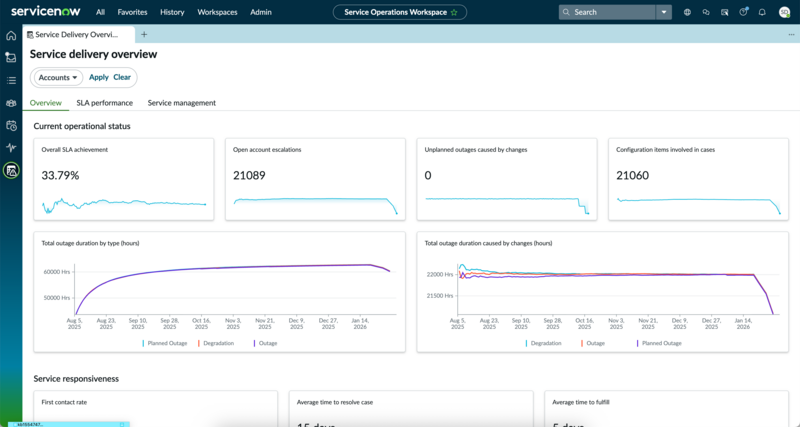Open the Inbox icon in the sidebar
Image resolution: width=800 pixels, height=427 pixels.
pos(11,58)
